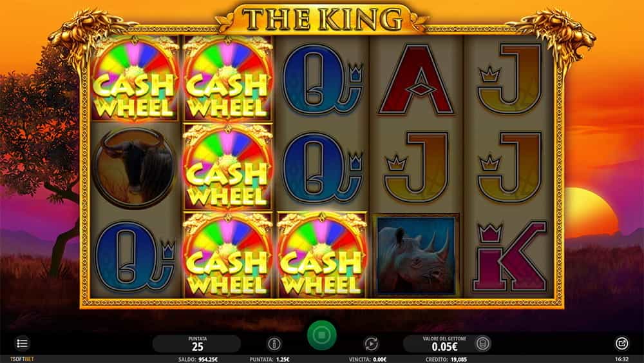
Task: Open the Valore del Gettone 0.05€ selector
Action: point(444,344)
